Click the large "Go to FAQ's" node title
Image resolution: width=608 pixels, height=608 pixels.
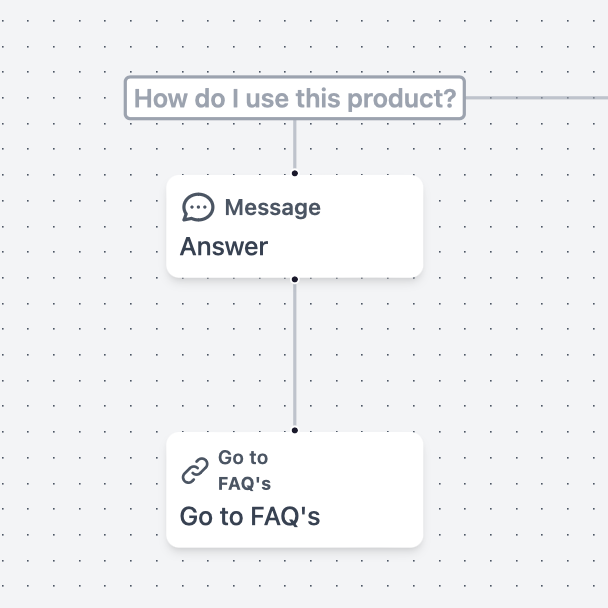250,516
